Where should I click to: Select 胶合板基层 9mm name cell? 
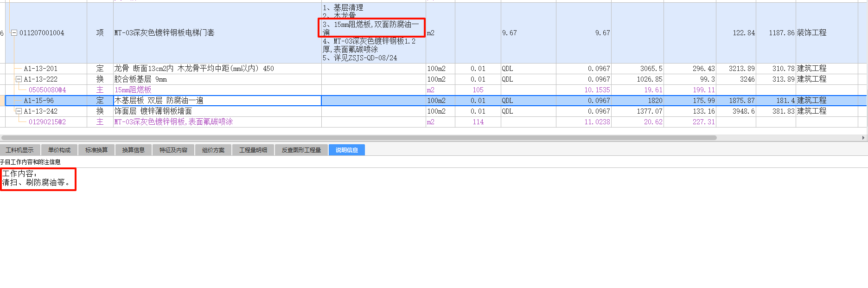[x=217, y=79]
